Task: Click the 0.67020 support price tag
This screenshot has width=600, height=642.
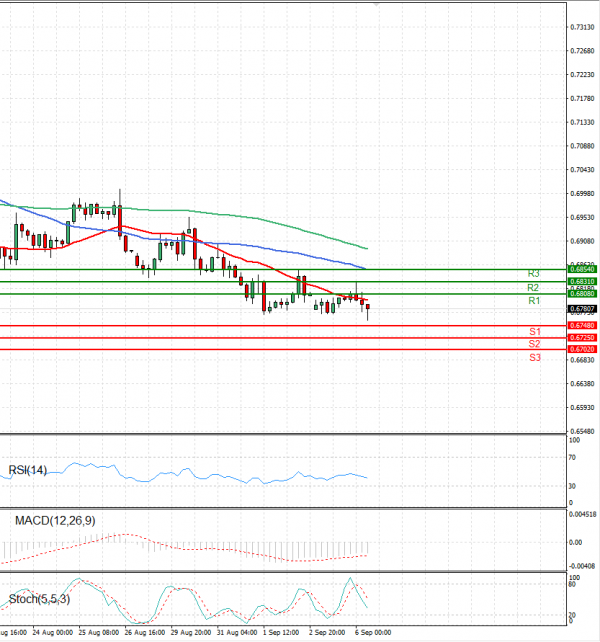Action: coord(582,349)
